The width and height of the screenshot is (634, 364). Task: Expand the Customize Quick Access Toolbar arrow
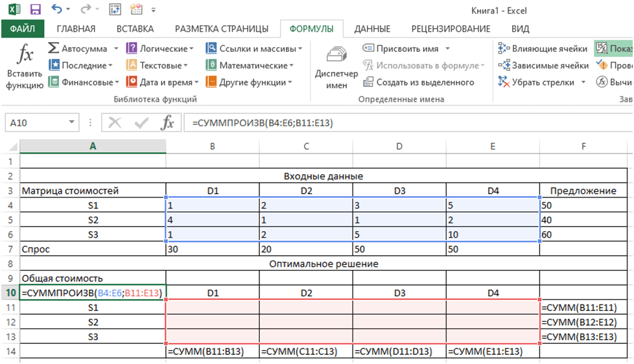154,10
